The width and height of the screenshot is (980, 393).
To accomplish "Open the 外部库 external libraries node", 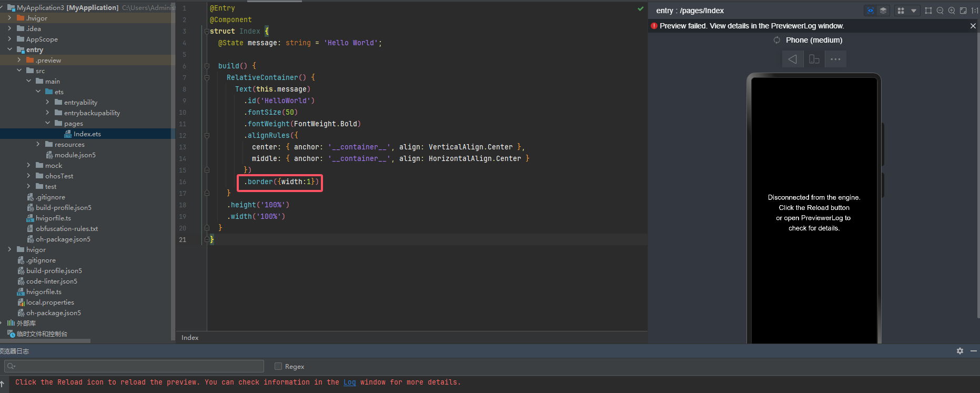I will click(26, 324).
